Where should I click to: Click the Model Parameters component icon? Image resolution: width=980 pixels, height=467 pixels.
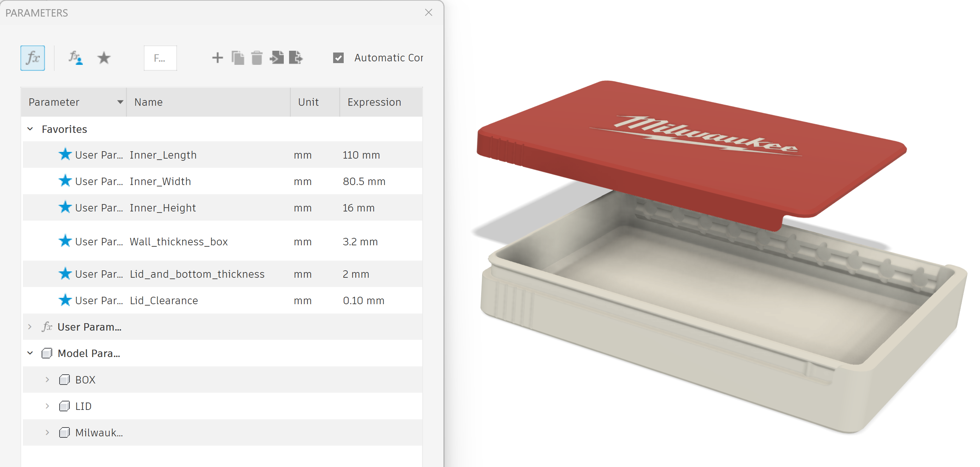tap(47, 353)
